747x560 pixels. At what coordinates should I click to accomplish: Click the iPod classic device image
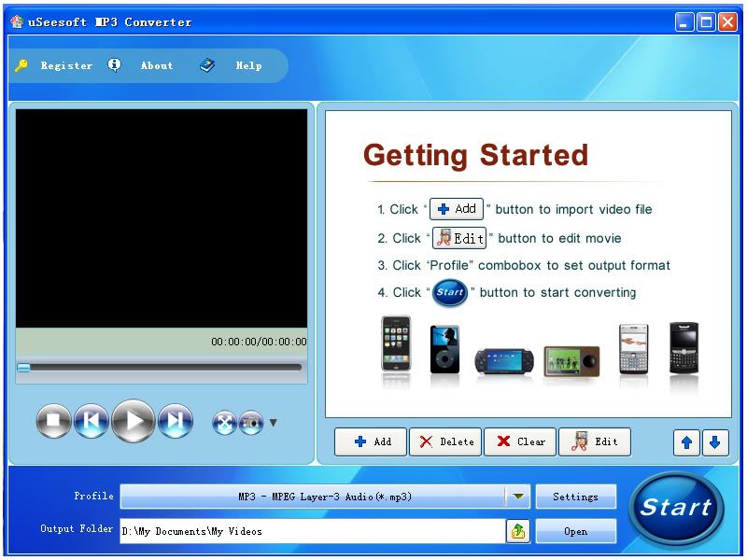coord(444,349)
